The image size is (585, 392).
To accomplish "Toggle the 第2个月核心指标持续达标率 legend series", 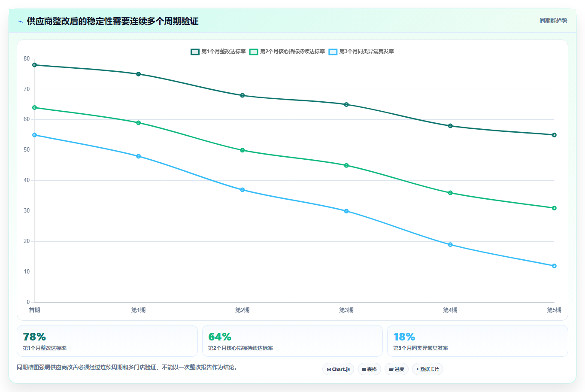I will click(287, 52).
